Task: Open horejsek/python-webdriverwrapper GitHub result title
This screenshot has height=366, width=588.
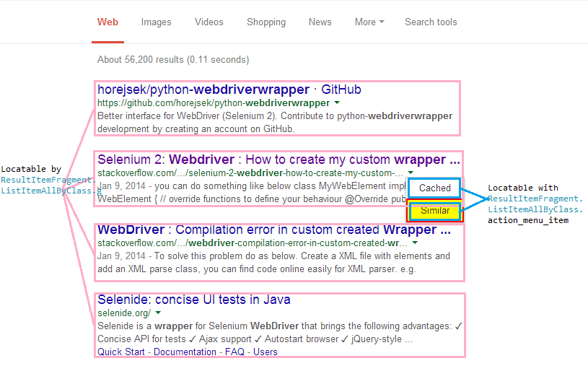Action: tap(229, 90)
